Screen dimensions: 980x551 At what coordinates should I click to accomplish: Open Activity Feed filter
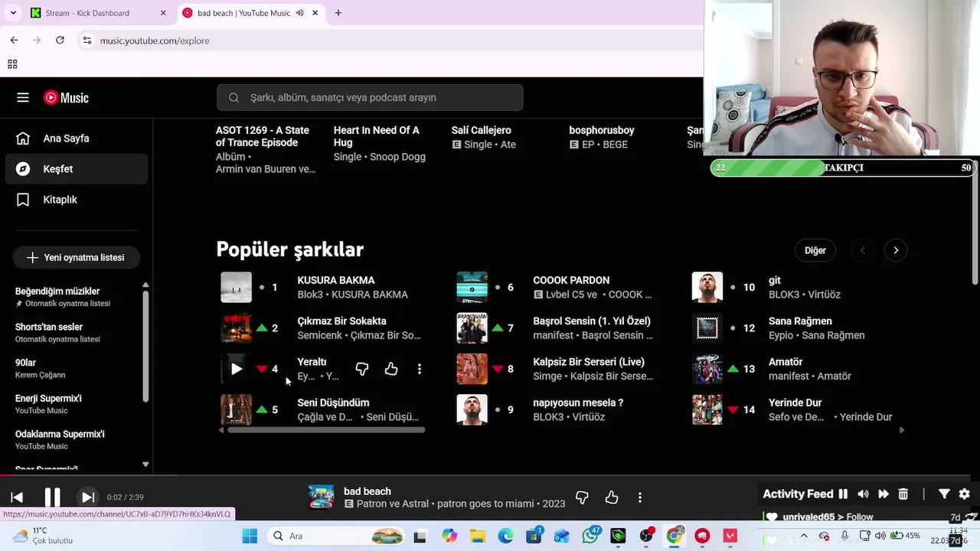pyautogui.click(x=944, y=494)
